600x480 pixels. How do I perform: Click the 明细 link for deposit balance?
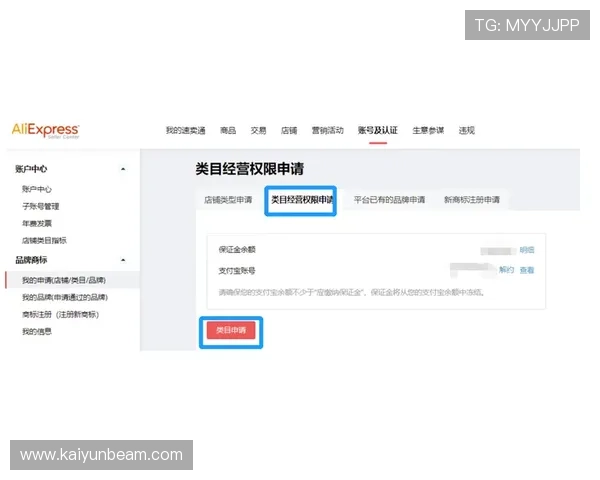click(x=527, y=250)
